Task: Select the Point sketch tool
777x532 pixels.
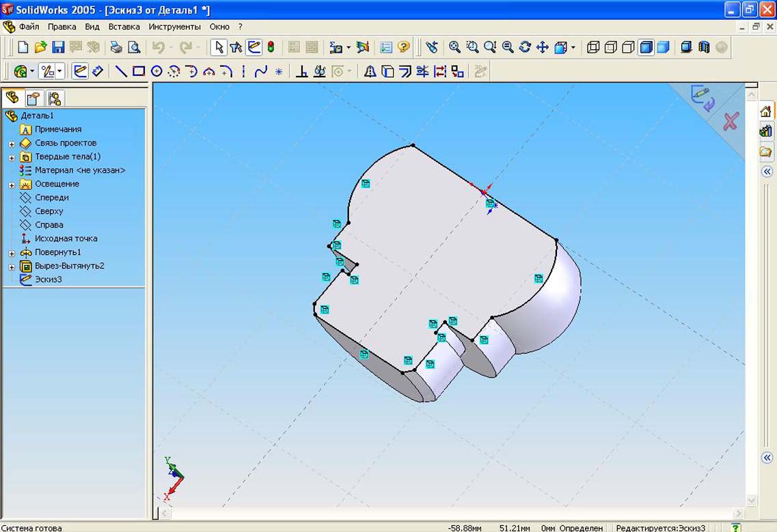Action: coord(279,71)
